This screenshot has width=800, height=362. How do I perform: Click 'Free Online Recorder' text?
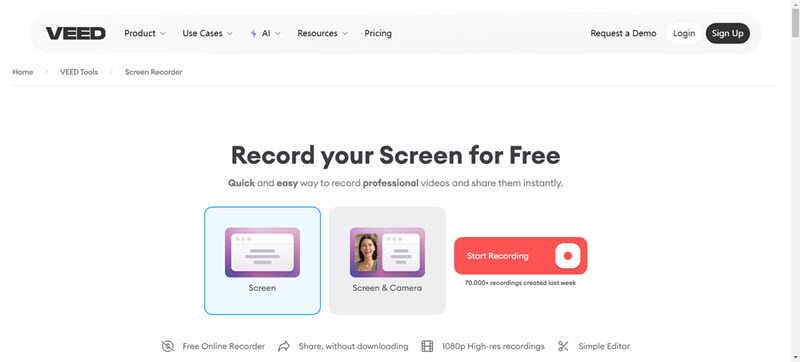click(224, 346)
